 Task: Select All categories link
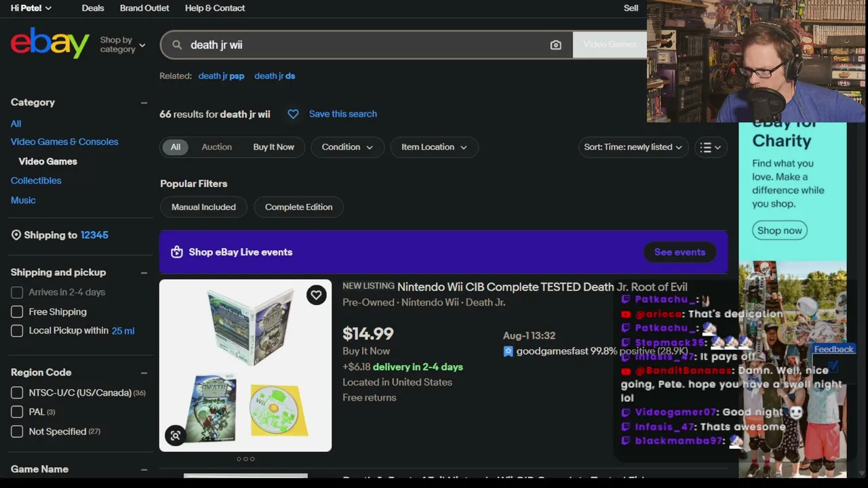point(16,123)
